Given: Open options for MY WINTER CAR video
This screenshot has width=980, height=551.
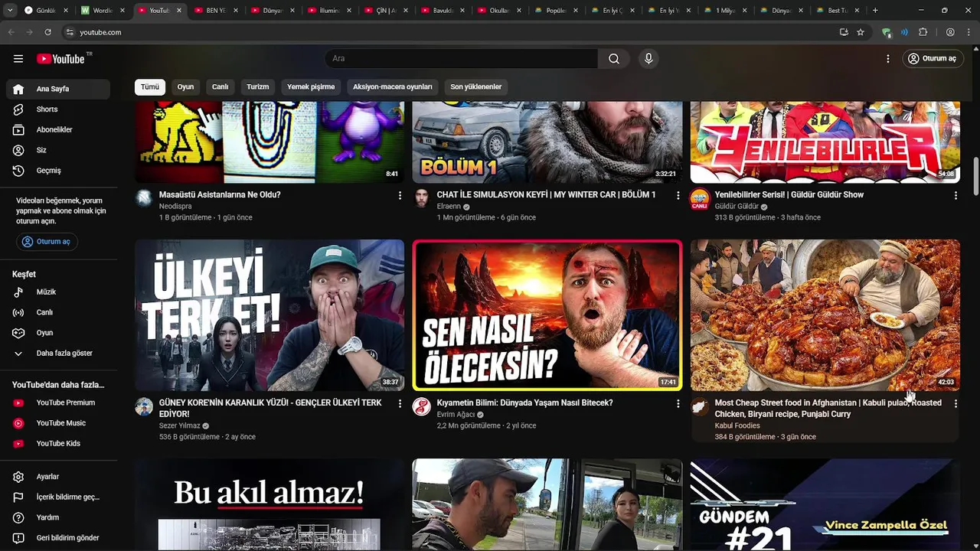Looking at the screenshot, I should 678,196.
